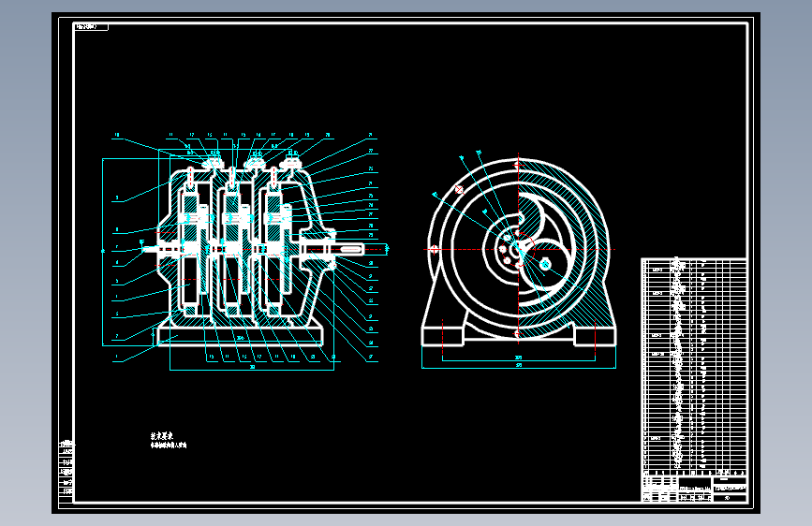
Task: Select the keyway slot on the output shaft
Action: click(350, 250)
